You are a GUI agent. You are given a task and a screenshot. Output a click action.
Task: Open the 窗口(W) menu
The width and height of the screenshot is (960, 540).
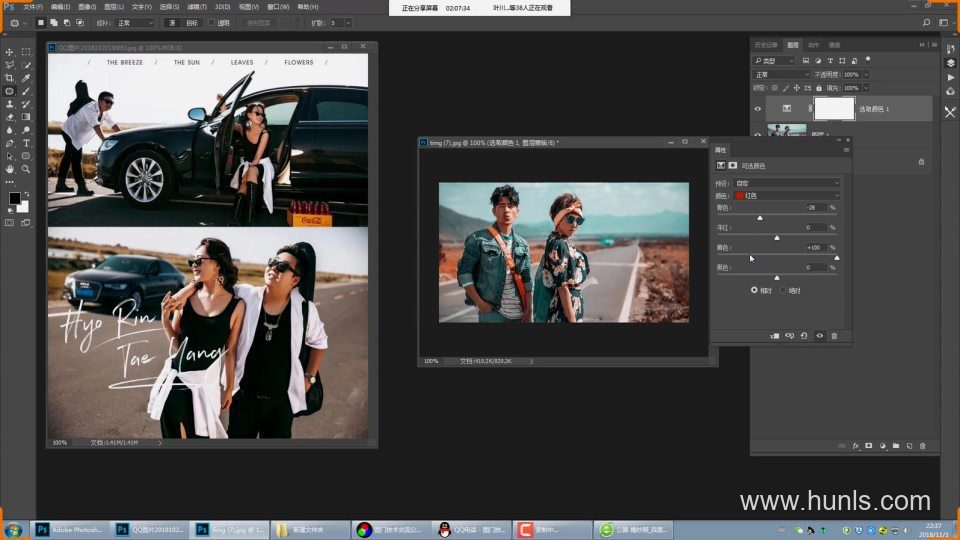click(x=278, y=7)
